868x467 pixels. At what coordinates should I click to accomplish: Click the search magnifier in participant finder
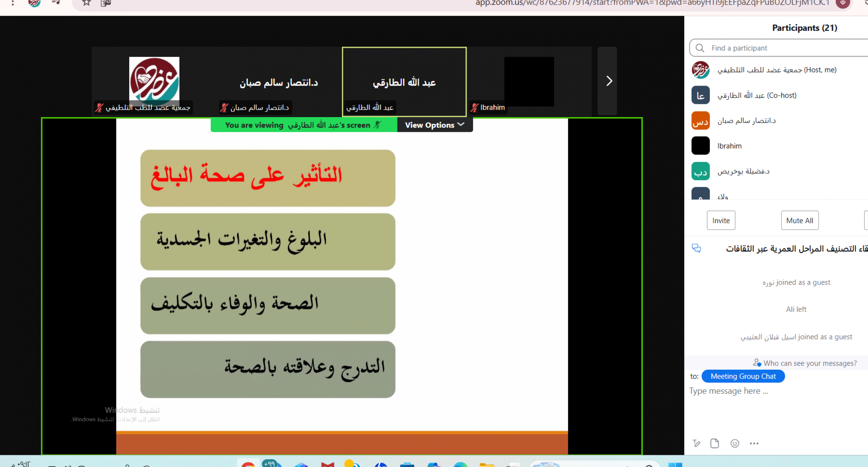700,48
